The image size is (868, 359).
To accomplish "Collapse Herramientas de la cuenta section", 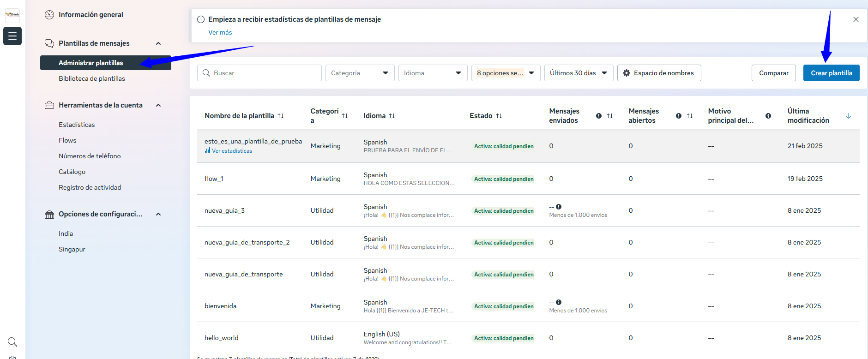I will [158, 105].
